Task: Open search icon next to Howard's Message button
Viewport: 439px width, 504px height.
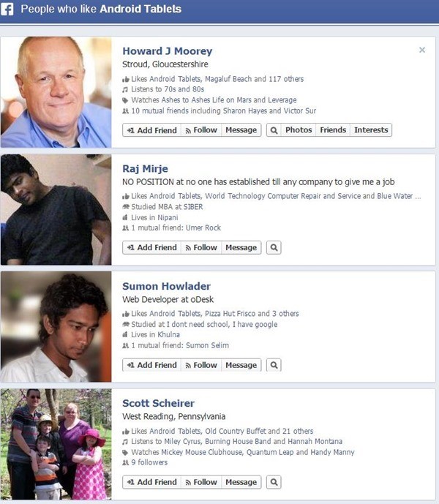Action: (274, 130)
